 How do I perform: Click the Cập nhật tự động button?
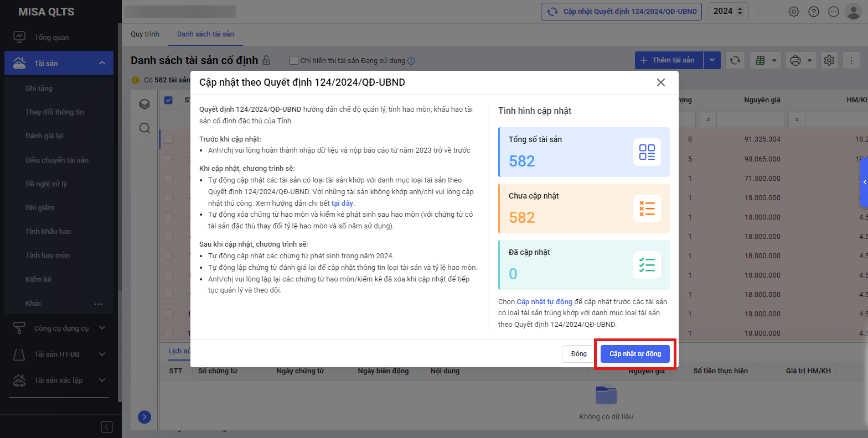(635, 354)
